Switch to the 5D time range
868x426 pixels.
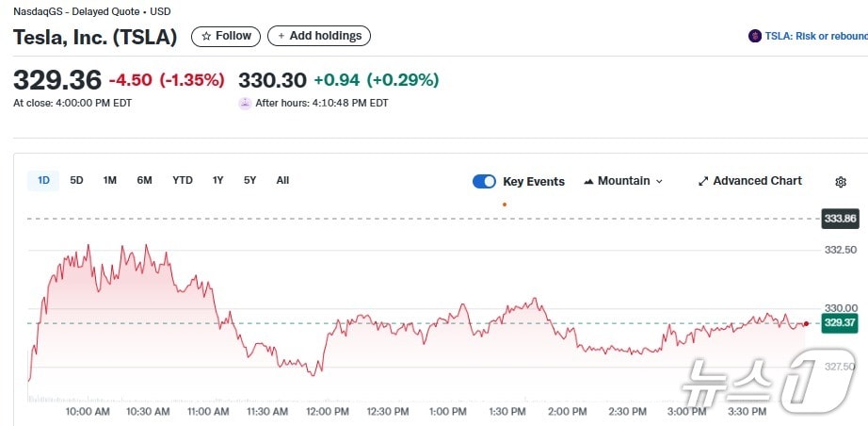click(x=76, y=180)
